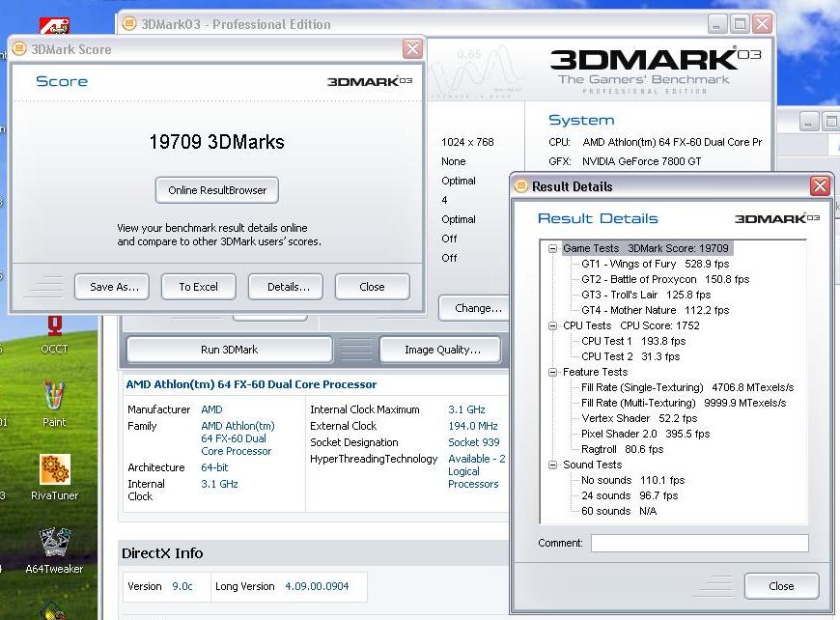Maximize the 3DMark03 Professional Edition window

tap(740, 23)
